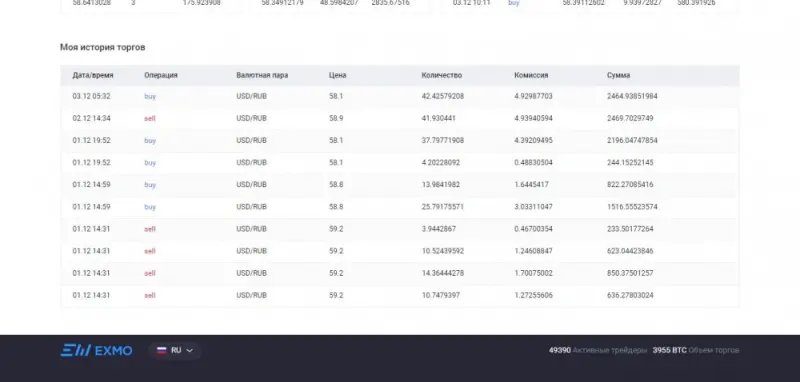
Task: Click the Операция column header
Action: (x=161, y=75)
